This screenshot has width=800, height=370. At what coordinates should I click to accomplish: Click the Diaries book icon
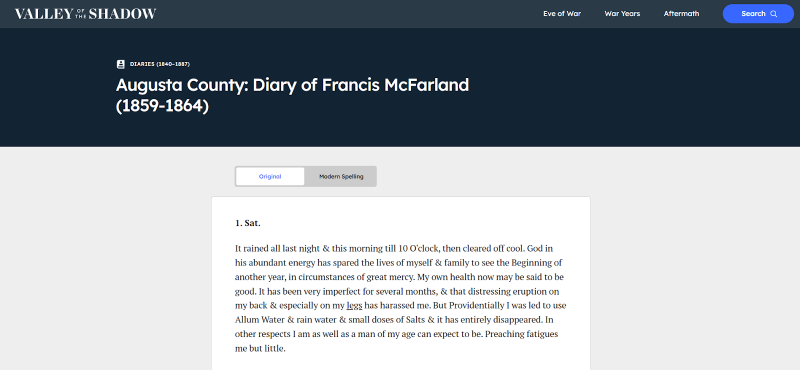click(x=120, y=64)
